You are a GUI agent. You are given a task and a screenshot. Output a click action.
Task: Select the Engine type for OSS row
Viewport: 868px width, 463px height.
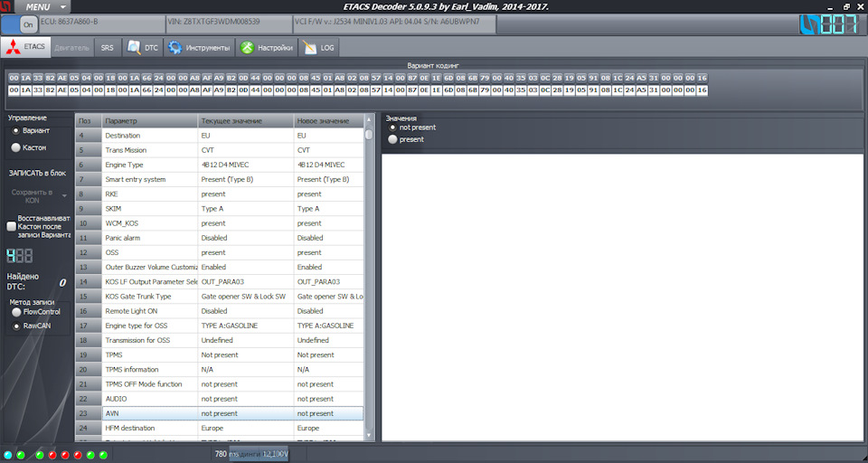pyautogui.click(x=220, y=326)
